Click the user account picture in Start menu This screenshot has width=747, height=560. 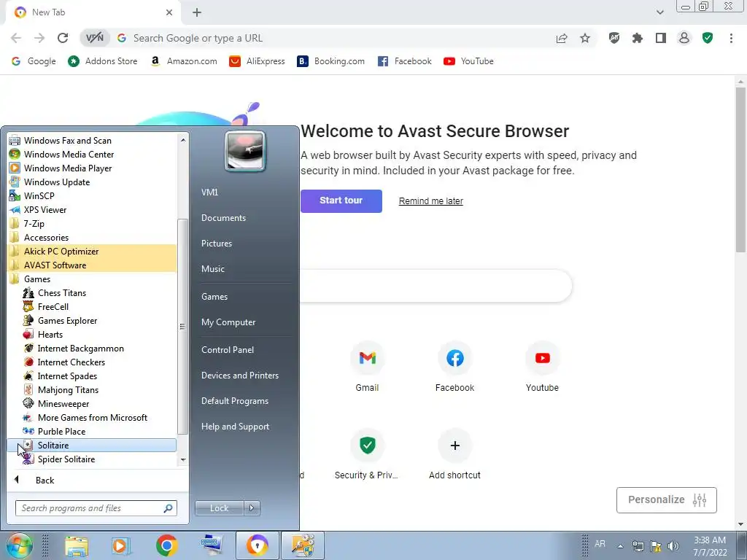[245, 152]
